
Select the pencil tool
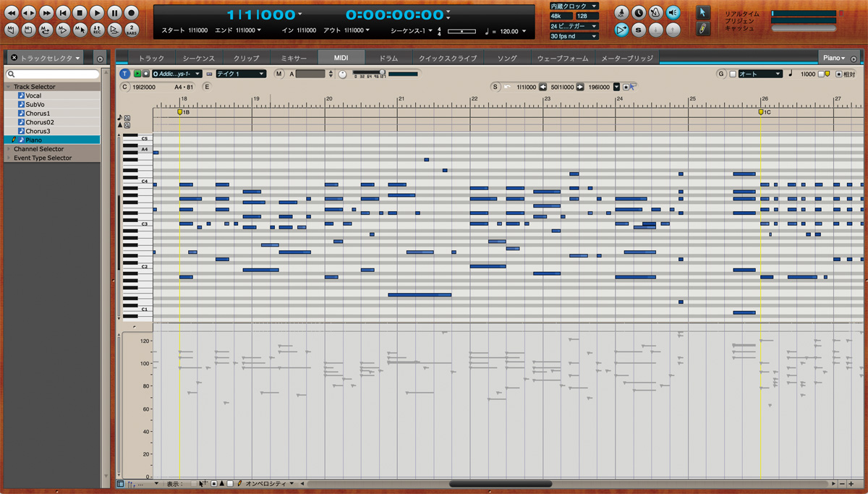pyautogui.click(x=702, y=30)
